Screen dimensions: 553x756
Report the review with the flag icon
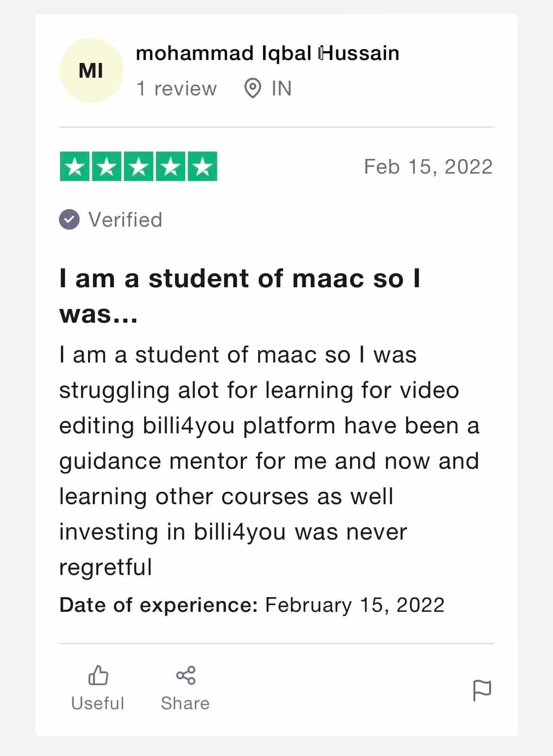tap(482, 690)
